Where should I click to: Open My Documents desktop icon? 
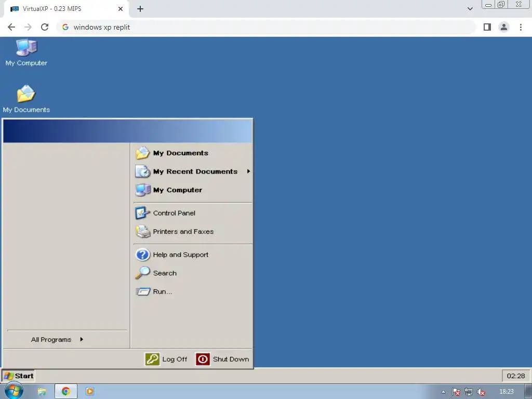(x=26, y=99)
